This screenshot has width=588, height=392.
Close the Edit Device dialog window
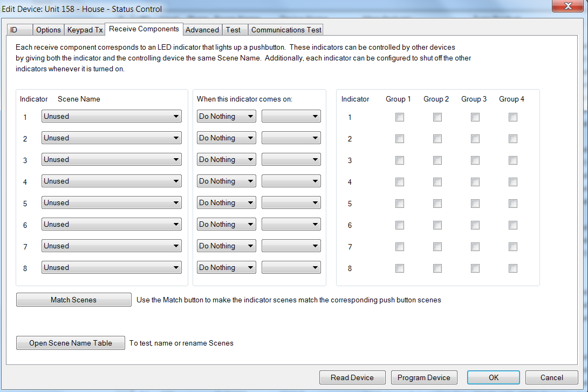coord(568,6)
